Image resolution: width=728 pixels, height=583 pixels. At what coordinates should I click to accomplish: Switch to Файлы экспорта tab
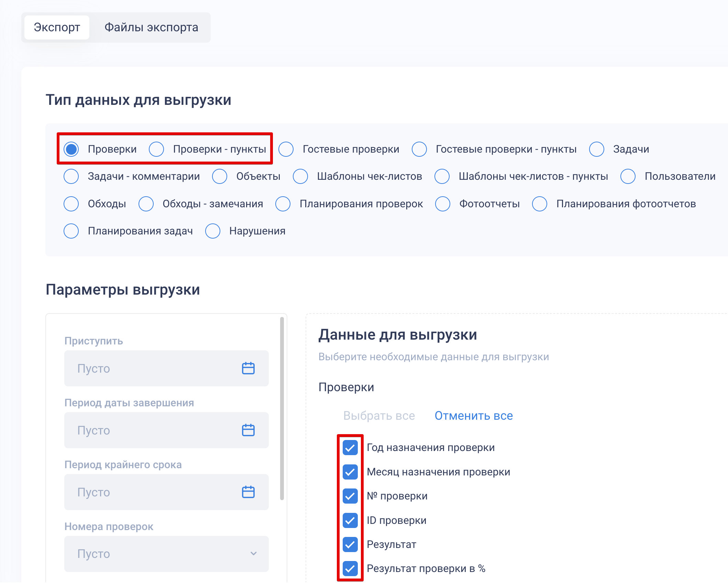(151, 27)
